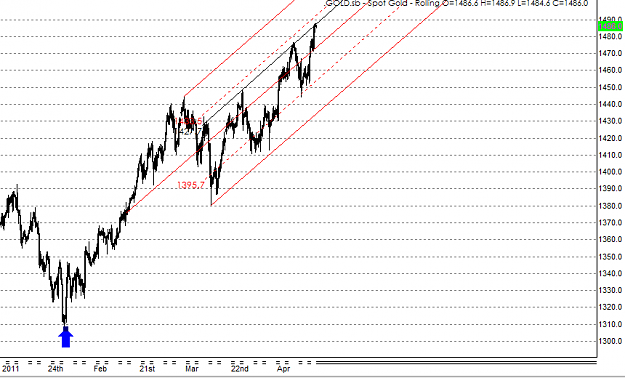The height and width of the screenshot is (378, 625).
Task: Click the 1470.0 price axis label
Action: tap(610, 53)
